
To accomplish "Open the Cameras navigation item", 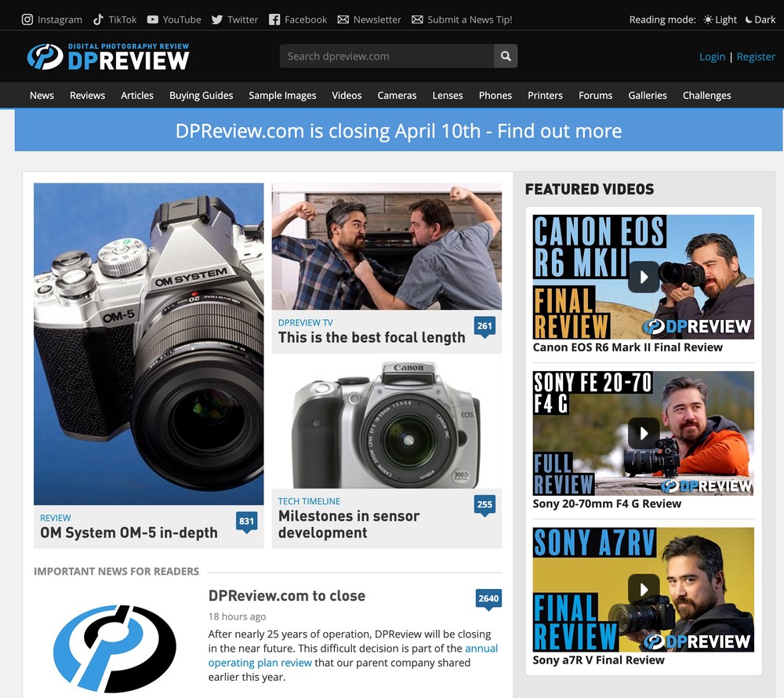I will [397, 95].
